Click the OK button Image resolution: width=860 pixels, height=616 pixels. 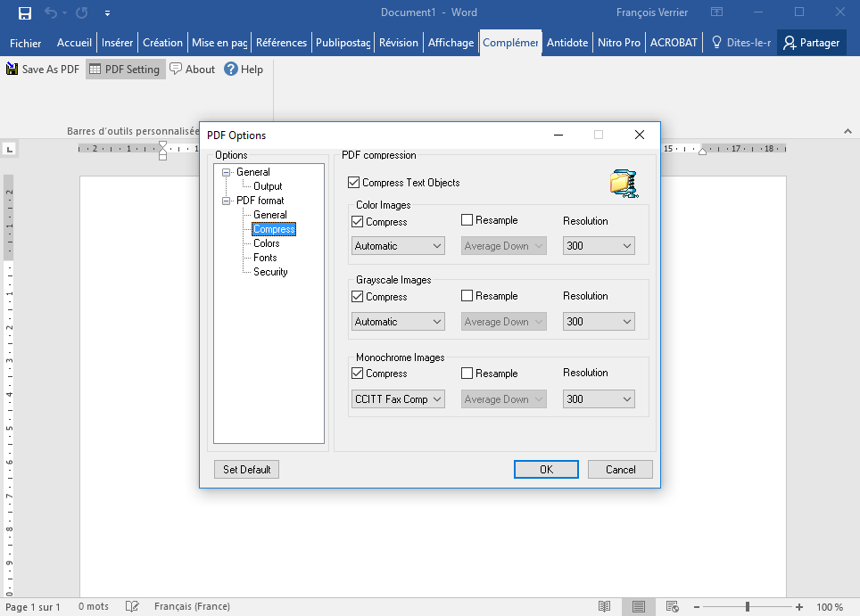point(546,470)
